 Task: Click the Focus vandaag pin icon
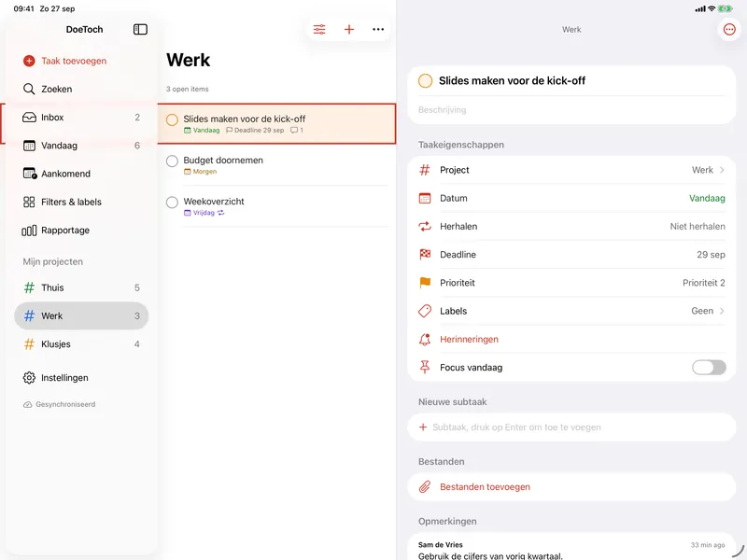tap(425, 367)
